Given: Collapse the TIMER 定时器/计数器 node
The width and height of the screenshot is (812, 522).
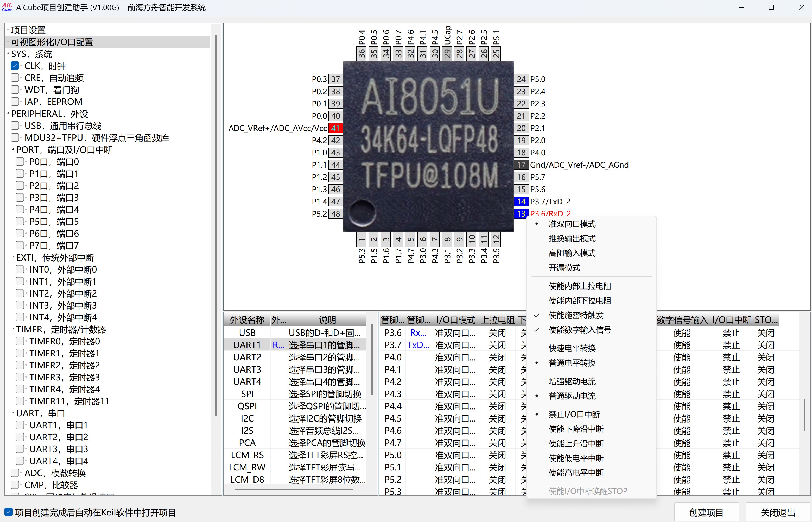Looking at the screenshot, I should 13,329.
